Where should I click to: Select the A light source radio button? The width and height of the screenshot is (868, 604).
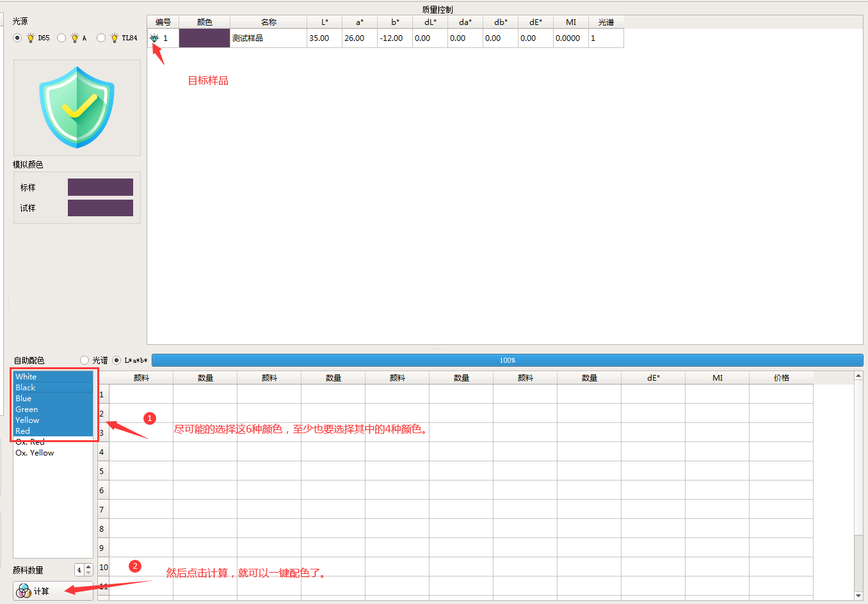tap(61, 38)
